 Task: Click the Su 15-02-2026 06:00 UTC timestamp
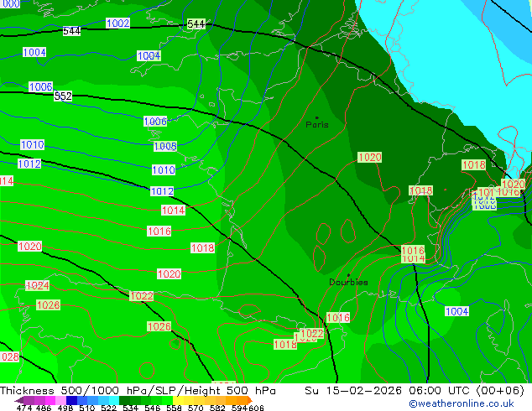click(x=415, y=391)
